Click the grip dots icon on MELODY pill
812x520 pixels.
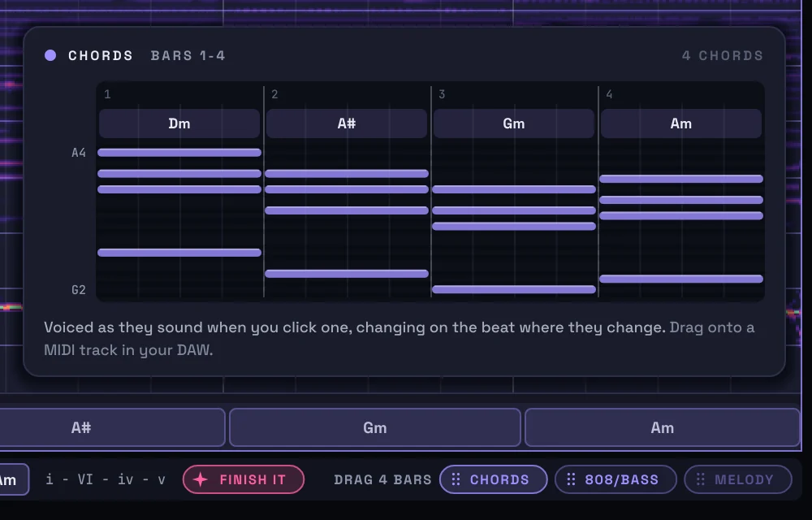tap(700, 479)
